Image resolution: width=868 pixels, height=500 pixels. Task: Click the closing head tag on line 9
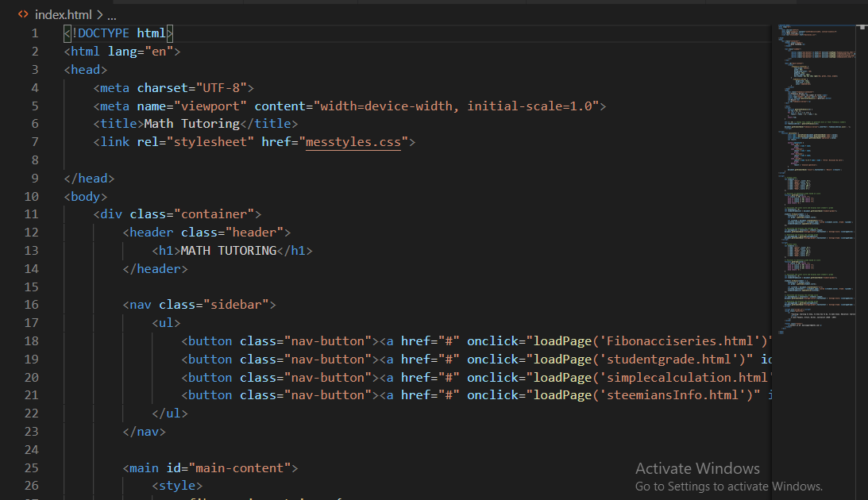[x=89, y=179]
